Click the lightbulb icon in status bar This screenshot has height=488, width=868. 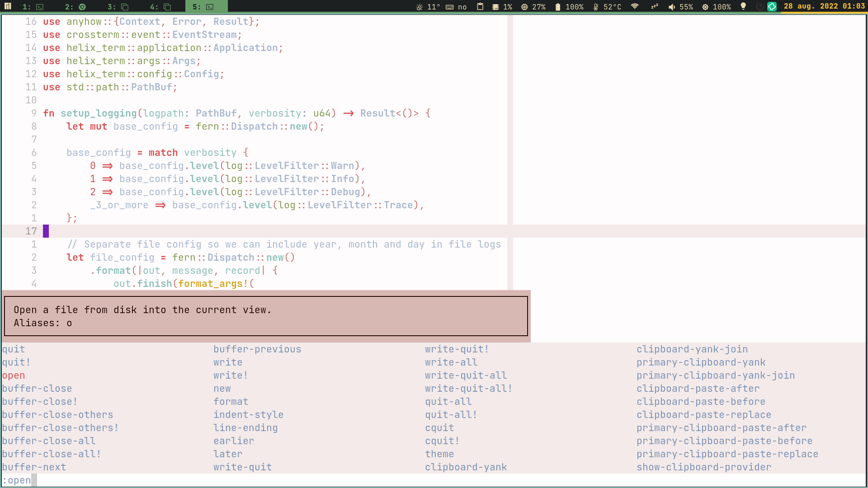(x=743, y=6)
